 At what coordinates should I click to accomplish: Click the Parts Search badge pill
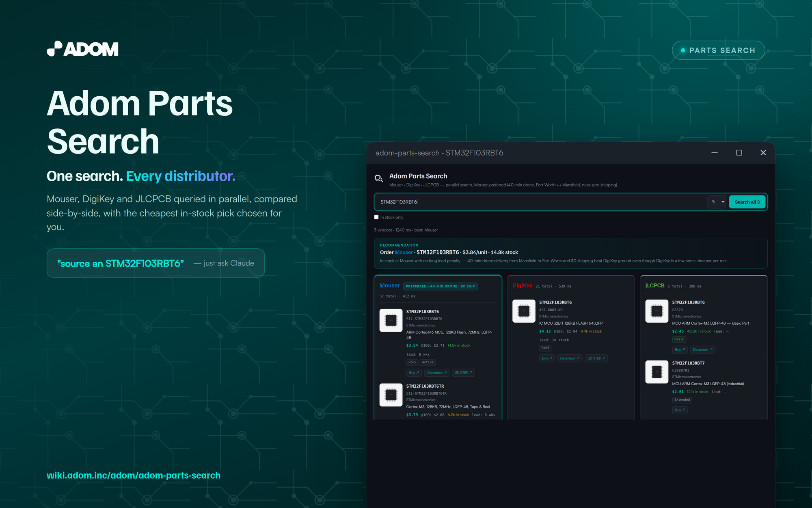coord(718,50)
